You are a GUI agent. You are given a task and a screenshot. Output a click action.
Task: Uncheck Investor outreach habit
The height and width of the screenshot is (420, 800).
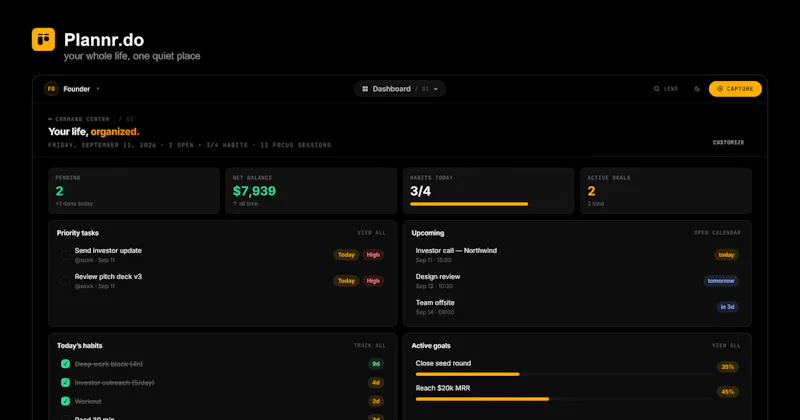point(65,382)
